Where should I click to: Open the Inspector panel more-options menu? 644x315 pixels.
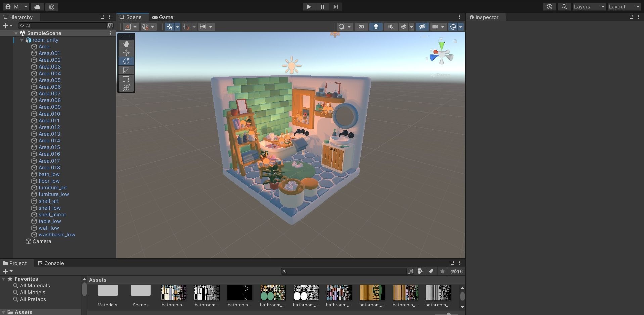coord(639,17)
